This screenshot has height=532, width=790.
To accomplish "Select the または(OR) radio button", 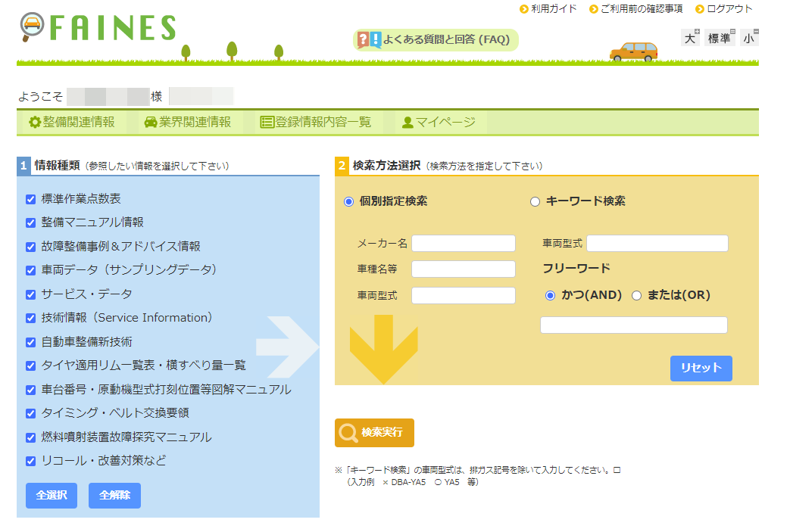I will (x=636, y=296).
